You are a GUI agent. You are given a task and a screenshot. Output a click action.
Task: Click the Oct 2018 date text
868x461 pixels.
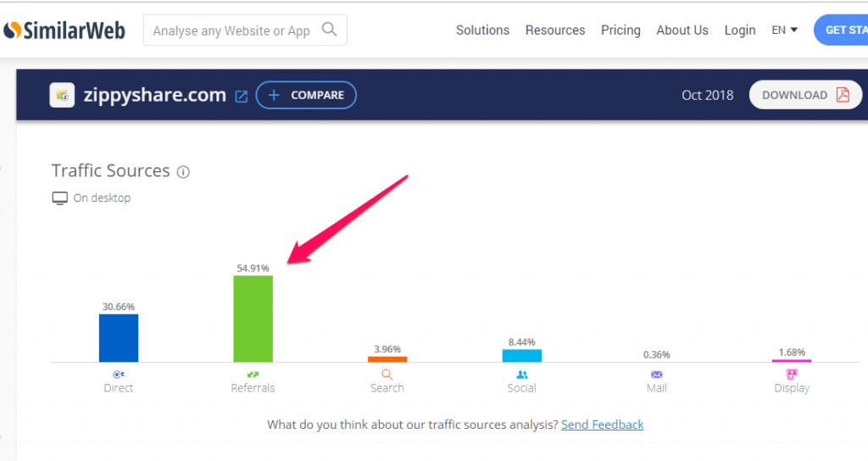pos(708,95)
